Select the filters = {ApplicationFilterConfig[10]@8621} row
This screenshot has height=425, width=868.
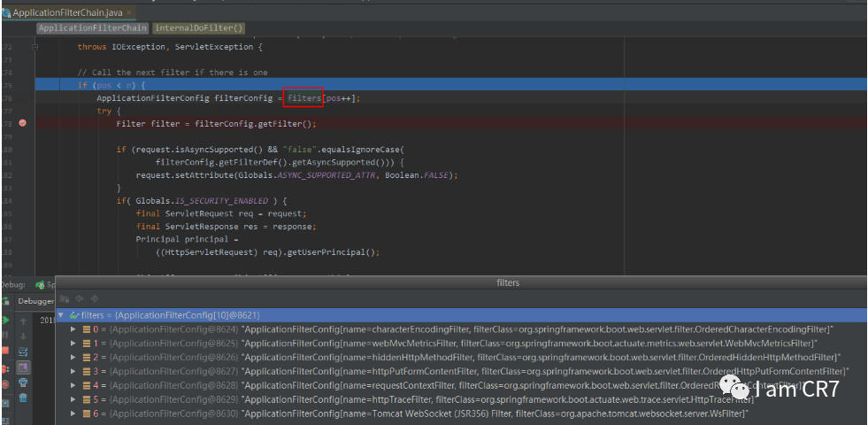461,314
